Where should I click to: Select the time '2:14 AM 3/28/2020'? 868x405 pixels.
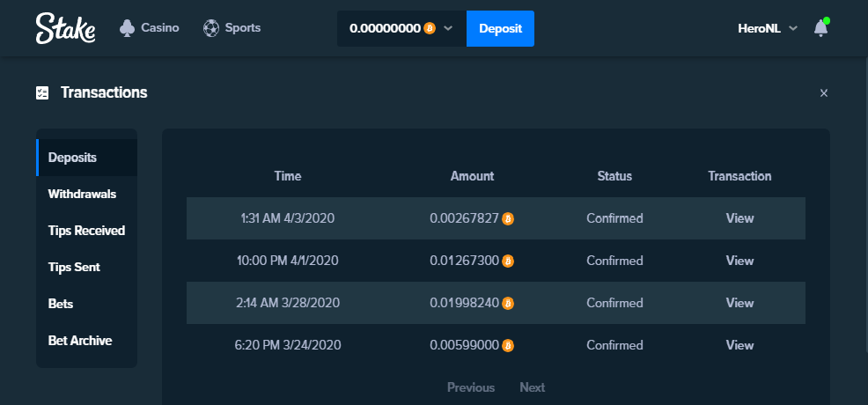pyautogui.click(x=288, y=303)
